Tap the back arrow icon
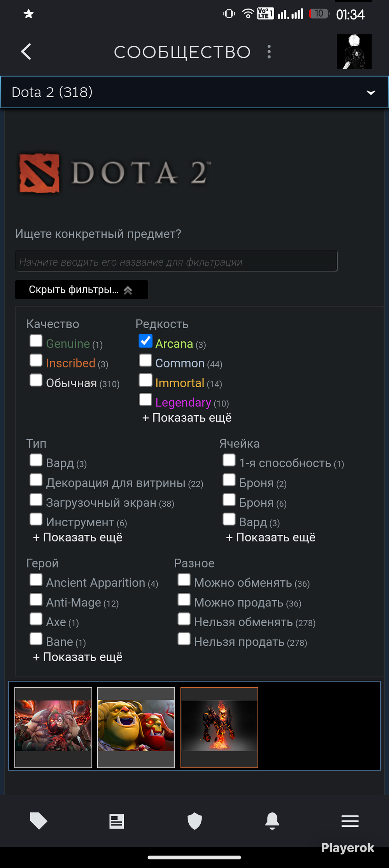The image size is (389, 868). click(26, 51)
